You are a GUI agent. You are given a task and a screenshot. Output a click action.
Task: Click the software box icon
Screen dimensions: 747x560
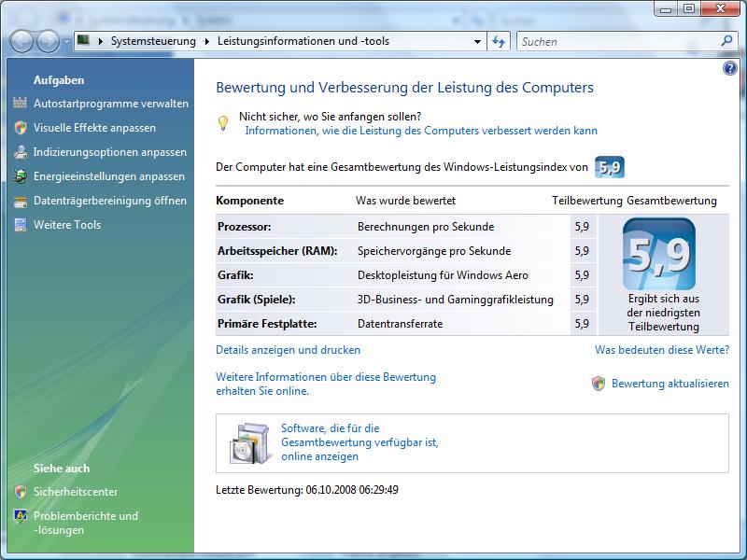pos(249,443)
